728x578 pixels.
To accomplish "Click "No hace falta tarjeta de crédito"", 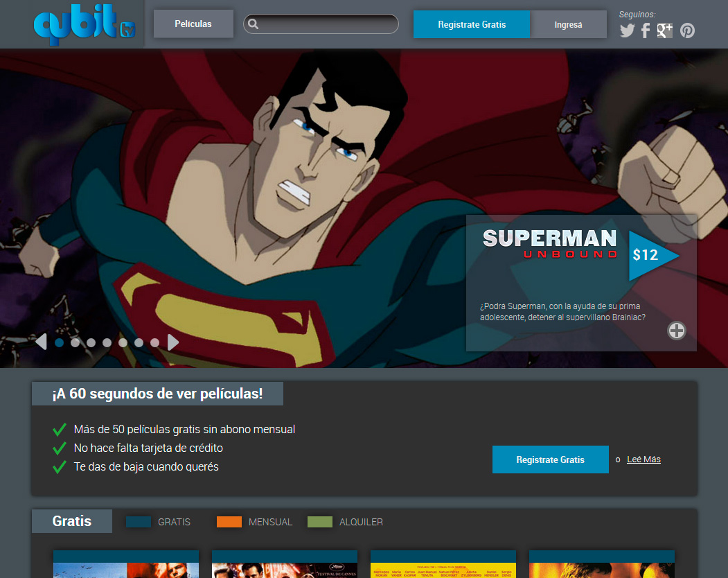I will [x=148, y=448].
